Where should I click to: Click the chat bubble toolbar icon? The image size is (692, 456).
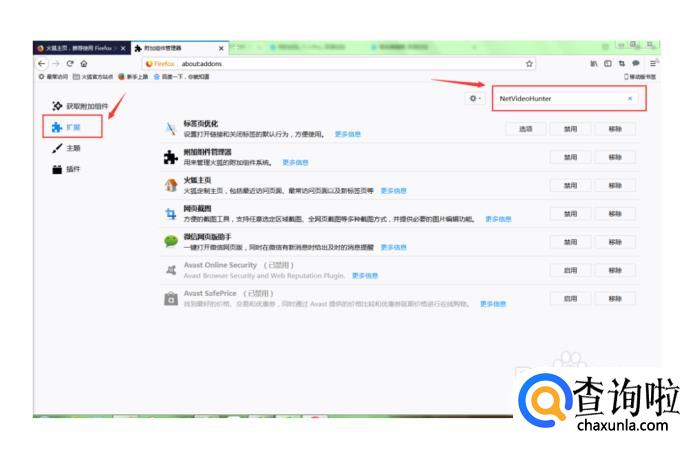click(x=636, y=64)
